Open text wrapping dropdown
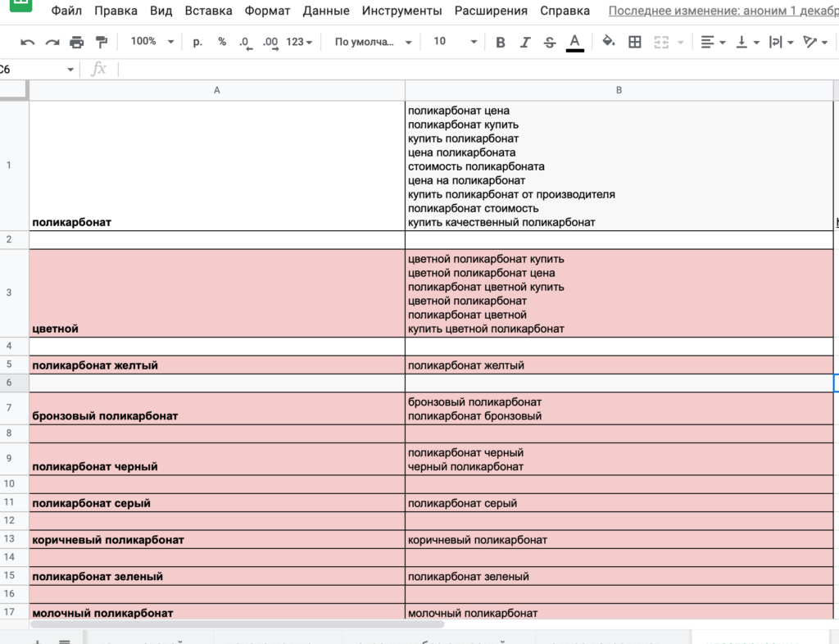839x644 pixels. [781, 43]
